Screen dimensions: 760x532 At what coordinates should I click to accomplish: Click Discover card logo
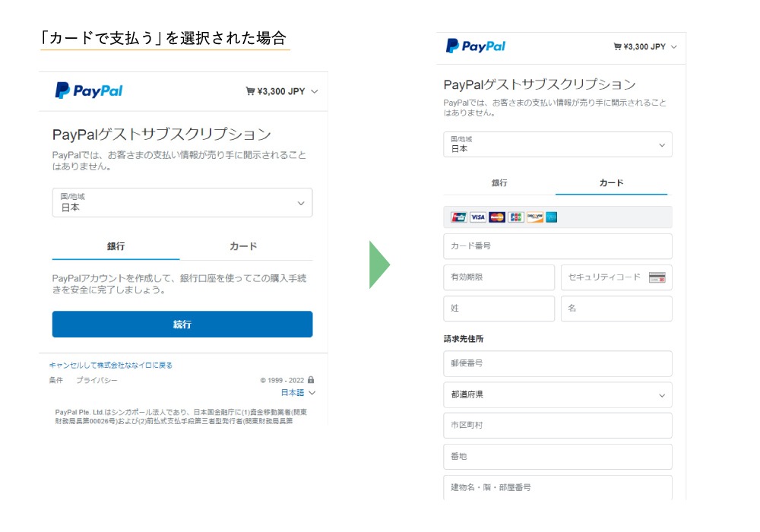(534, 217)
